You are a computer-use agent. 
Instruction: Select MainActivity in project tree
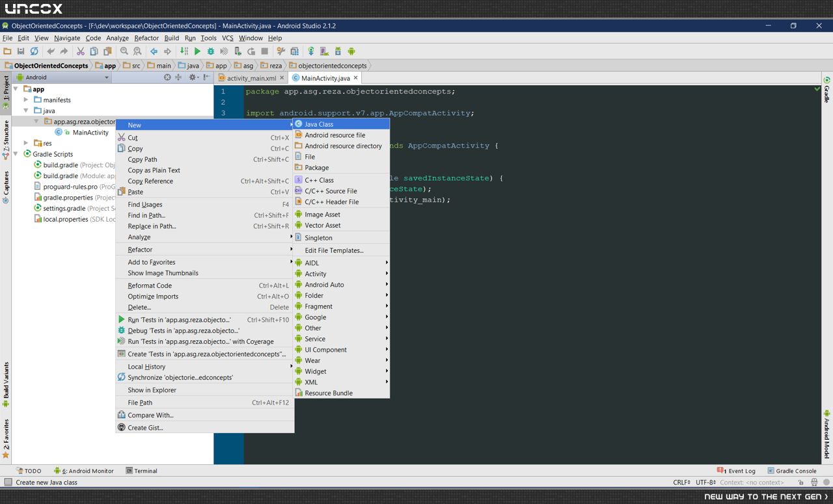(x=90, y=133)
